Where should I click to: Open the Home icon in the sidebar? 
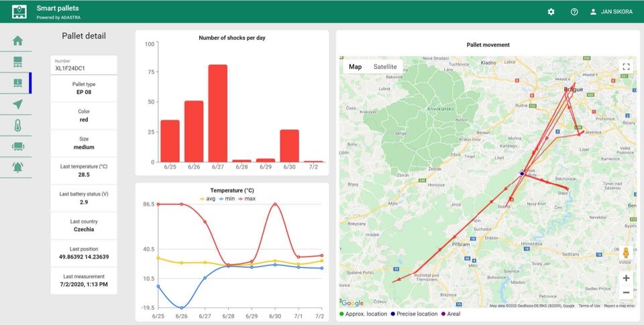pos(17,41)
